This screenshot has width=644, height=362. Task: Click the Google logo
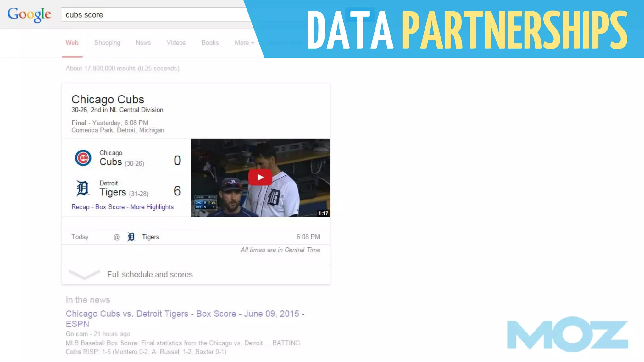[29, 15]
